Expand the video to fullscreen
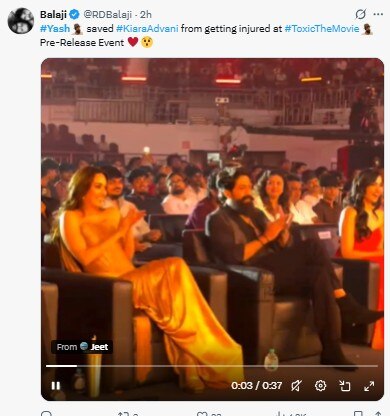 tap(369, 386)
